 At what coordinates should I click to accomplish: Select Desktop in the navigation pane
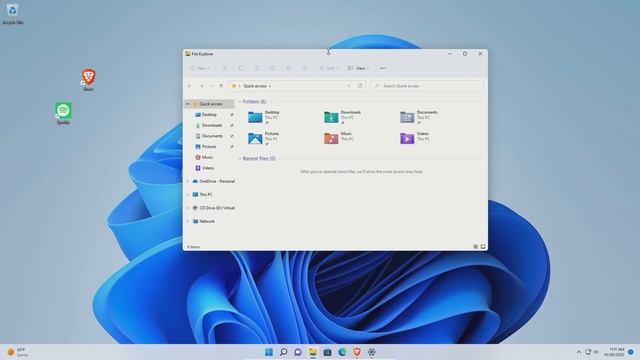[x=209, y=115]
